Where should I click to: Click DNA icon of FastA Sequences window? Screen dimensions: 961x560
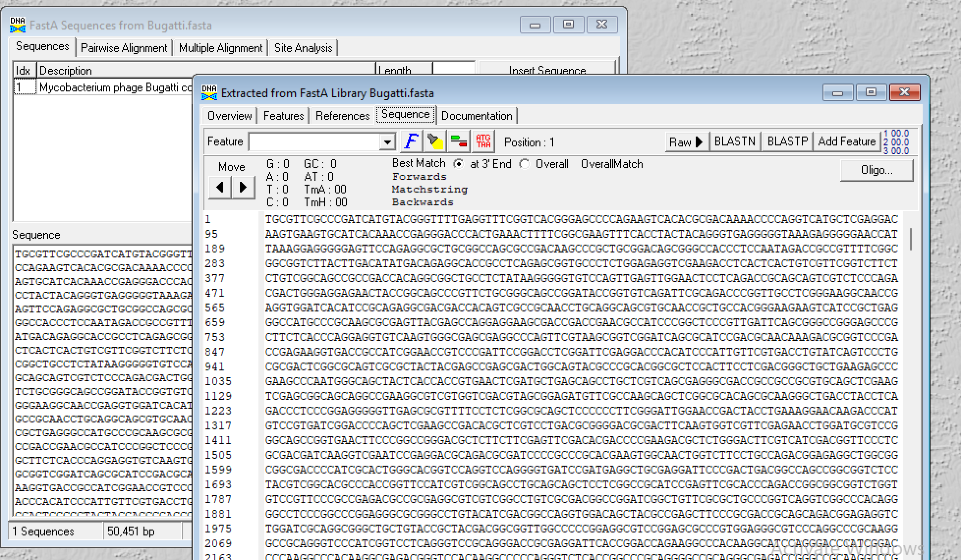click(18, 25)
